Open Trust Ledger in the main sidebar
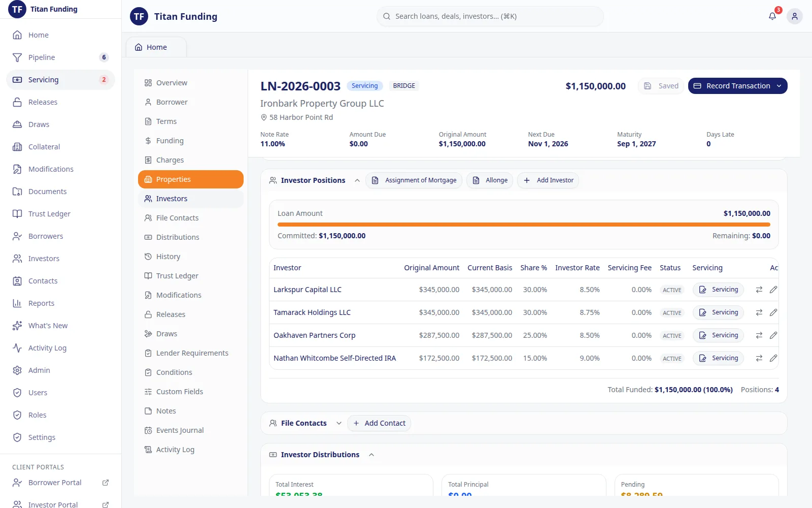Image resolution: width=812 pixels, height=508 pixels. coord(61,214)
